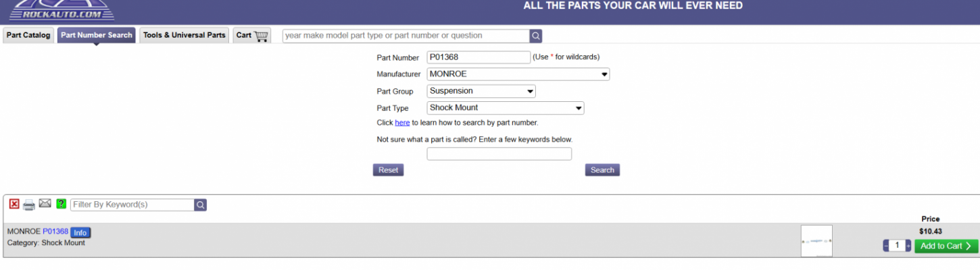Viewport: 980px width, 270px height.
Task: Click the filter magnifier icon
Action: click(201, 205)
